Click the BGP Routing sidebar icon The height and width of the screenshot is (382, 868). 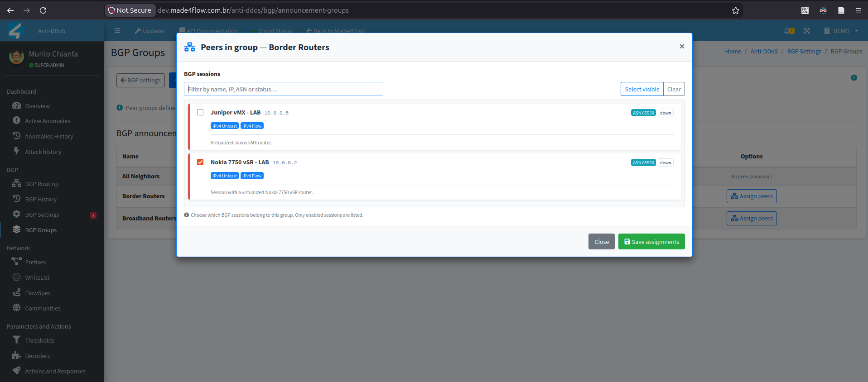click(x=17, y=184)
